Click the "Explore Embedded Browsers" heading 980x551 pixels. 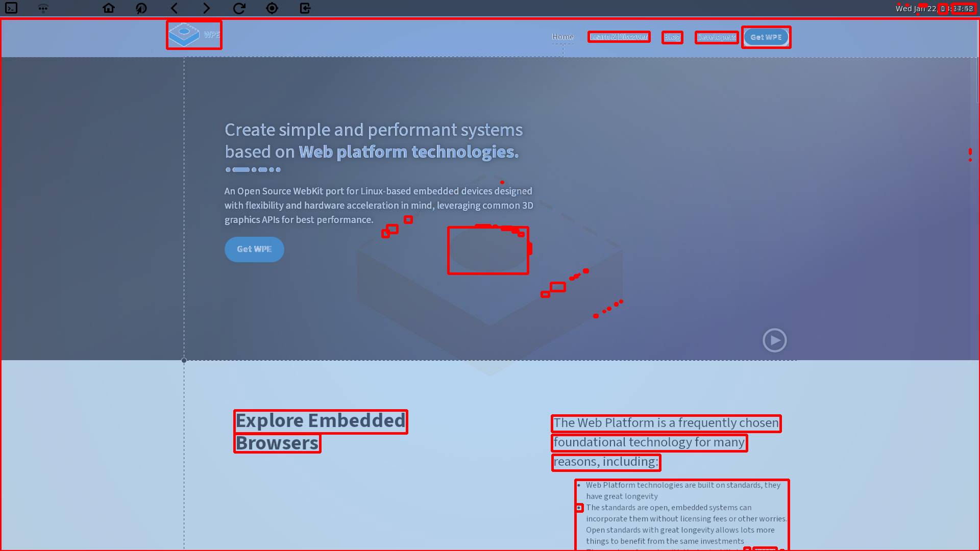(x=321, y=432)
